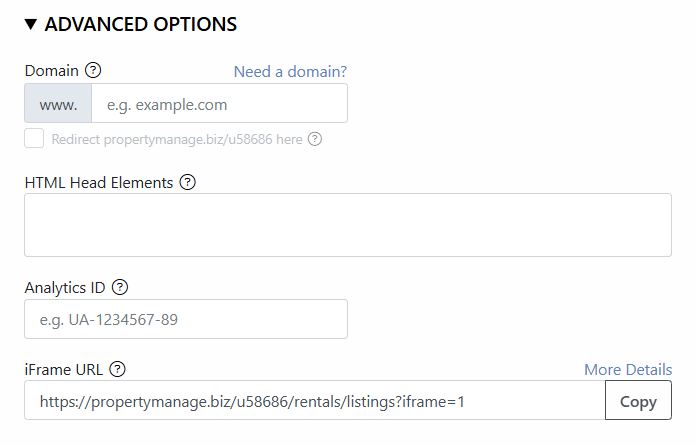Click the Domain field label
This screenshot has height=446, width=696.
point(51,71)
